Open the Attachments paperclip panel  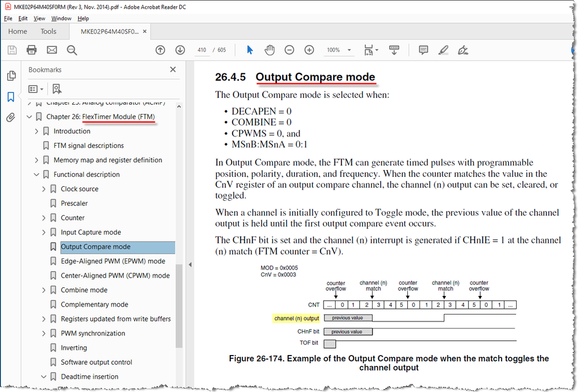pos(10,117)
